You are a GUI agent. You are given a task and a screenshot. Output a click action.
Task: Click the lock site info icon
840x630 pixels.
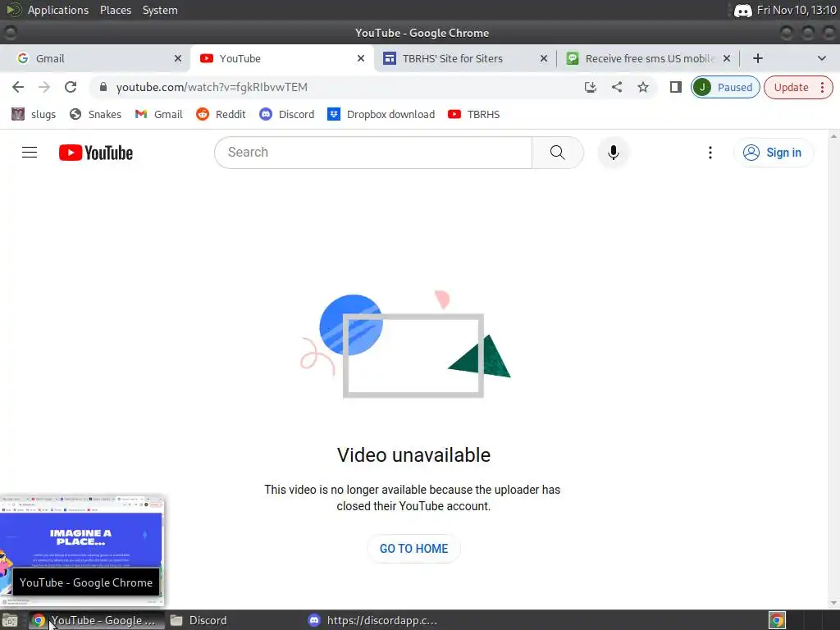pyautogui.click(x=103, y=87)
